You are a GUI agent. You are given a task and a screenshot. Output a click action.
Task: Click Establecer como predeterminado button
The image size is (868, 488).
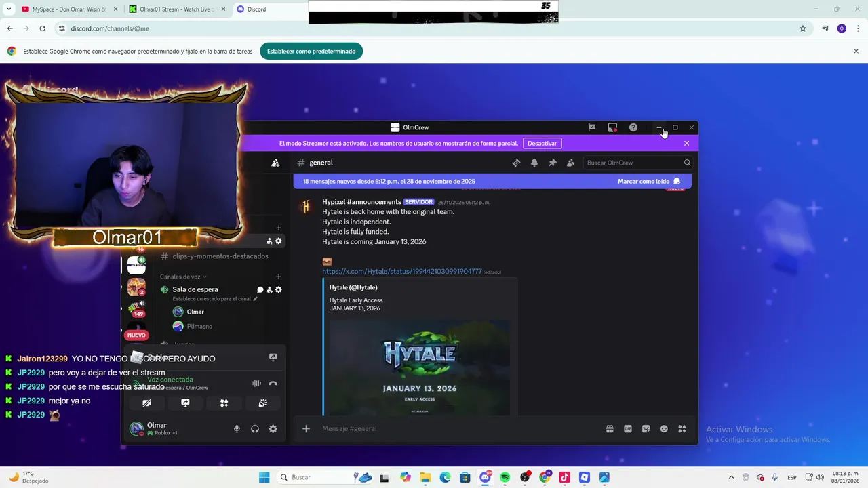(x=311, y=51)
